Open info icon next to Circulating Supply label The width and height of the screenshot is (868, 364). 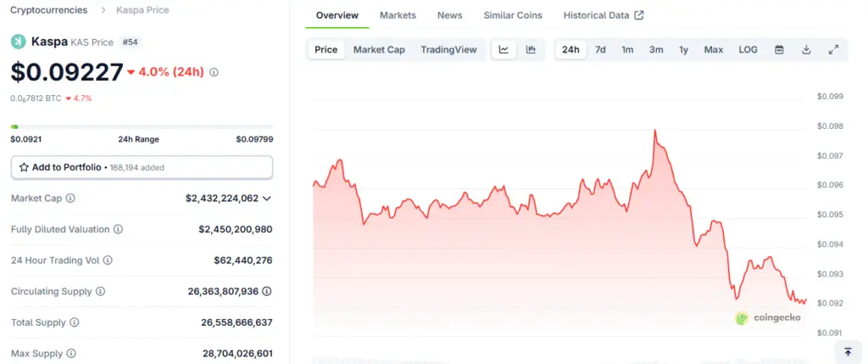click(x=100, y=291)
